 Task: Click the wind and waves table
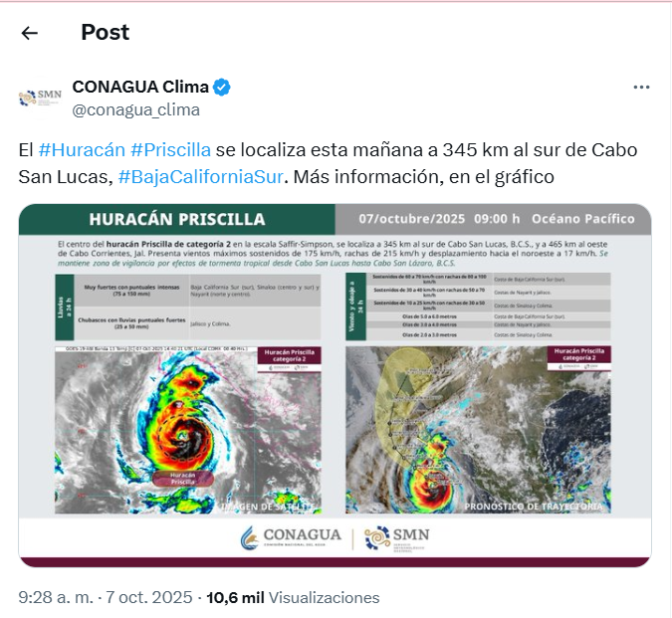click(x=478, y=305)
